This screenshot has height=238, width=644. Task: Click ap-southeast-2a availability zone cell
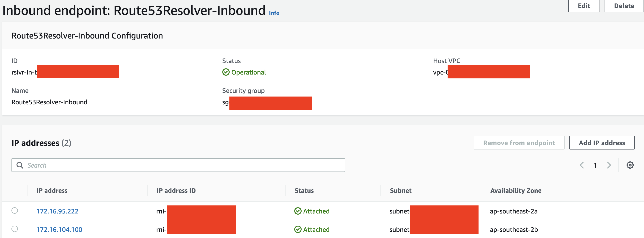pyautogui.click(x=514, y=211)
